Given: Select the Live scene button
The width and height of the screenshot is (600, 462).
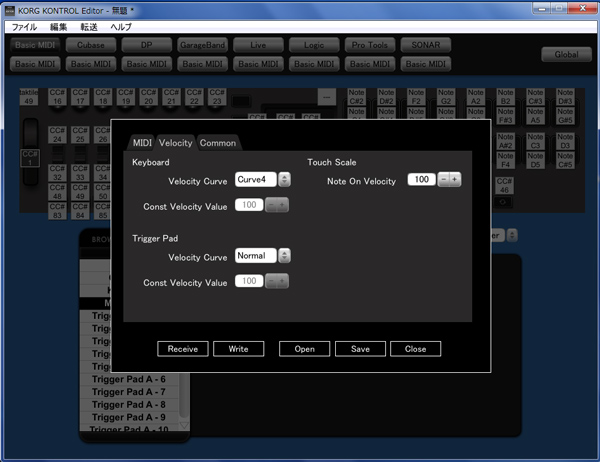Looking at the screenshot, I should point(258,45).
